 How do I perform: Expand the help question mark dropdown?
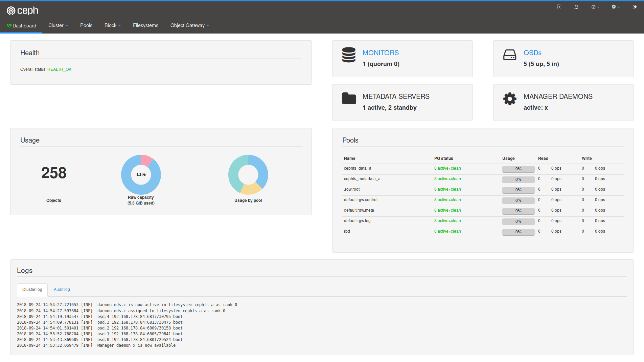click(x=595, y=7)
